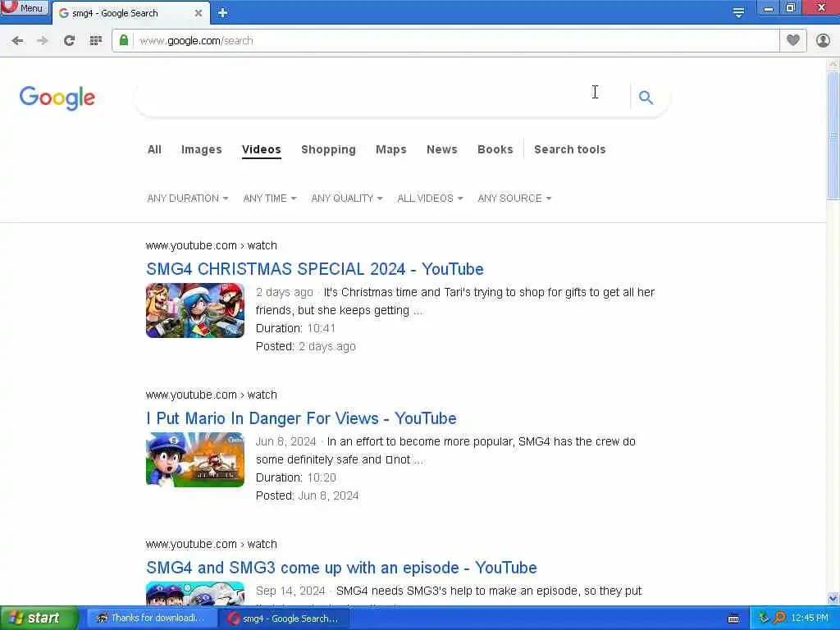Image resolution: width=840 pixels, height=630 pixels.
Task: Expand the ANY QUALITY filter
Action: (347, 199)
